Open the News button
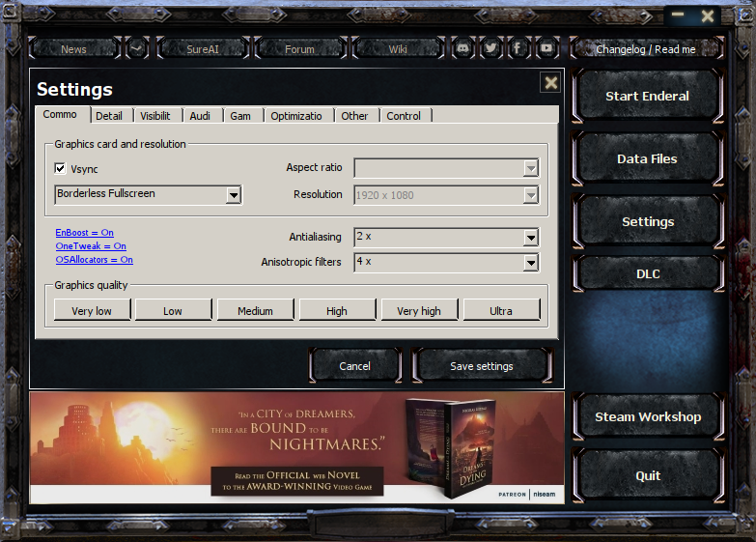The image size is (756, 542). 73,48
